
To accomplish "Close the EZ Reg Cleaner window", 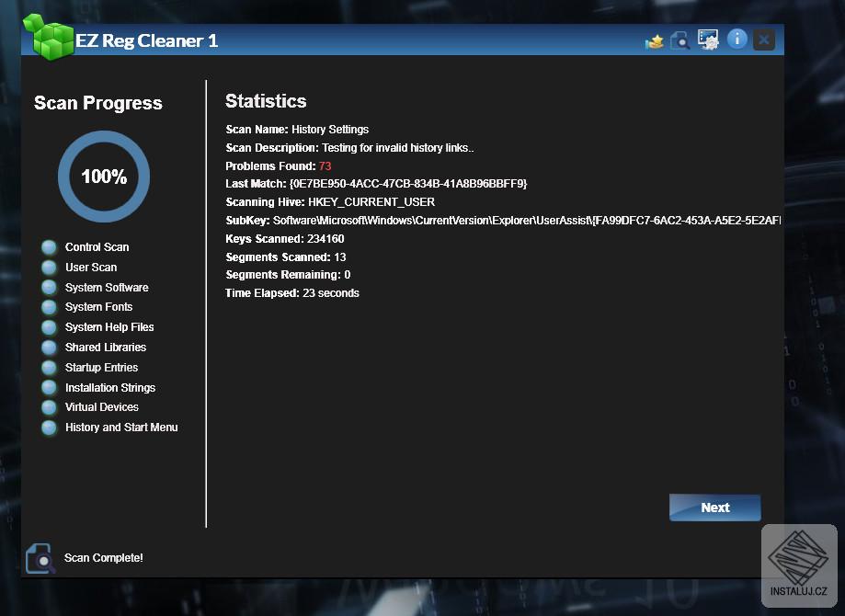I will tap(763, 40).
